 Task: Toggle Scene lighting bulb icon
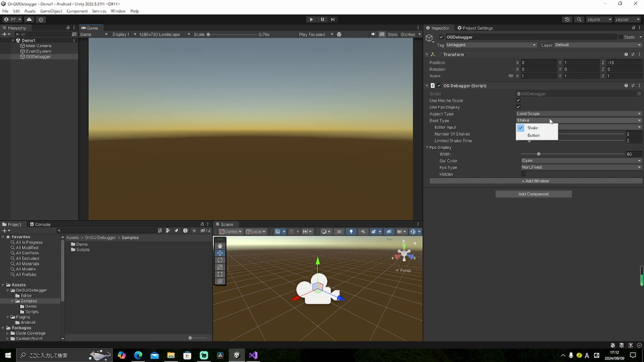tap(351, 232)
